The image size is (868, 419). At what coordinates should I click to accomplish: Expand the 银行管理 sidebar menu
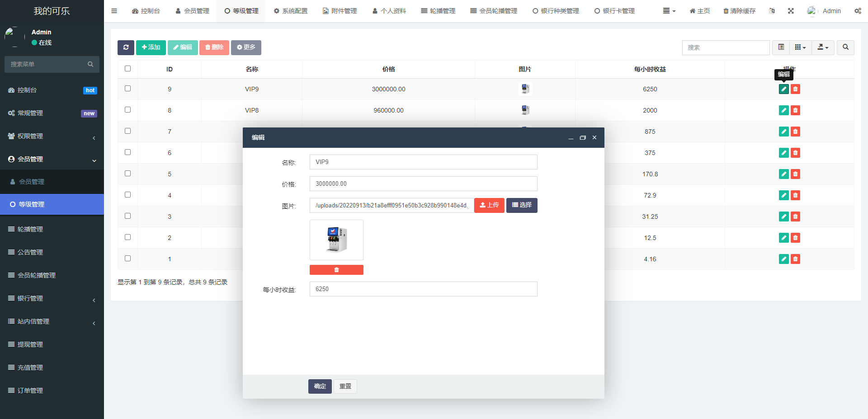52,298
